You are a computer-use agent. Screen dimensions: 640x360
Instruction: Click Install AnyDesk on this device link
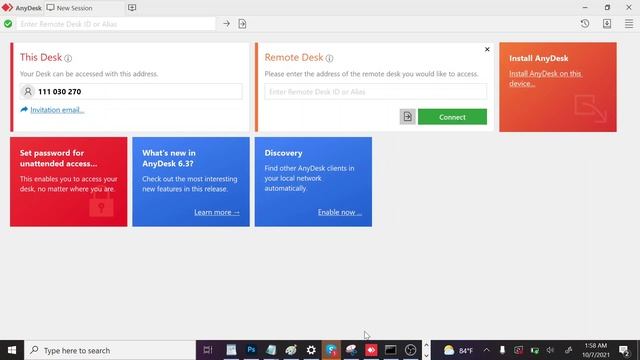545,78
